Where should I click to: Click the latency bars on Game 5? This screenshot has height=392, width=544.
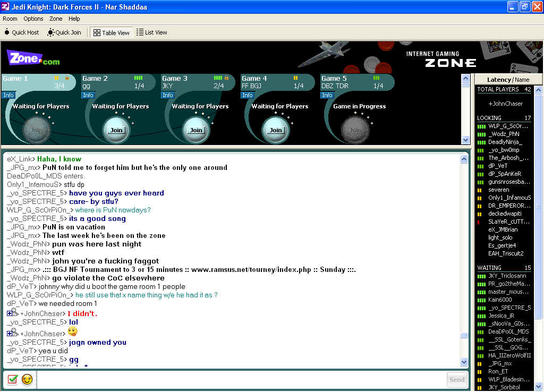(377, 78)
